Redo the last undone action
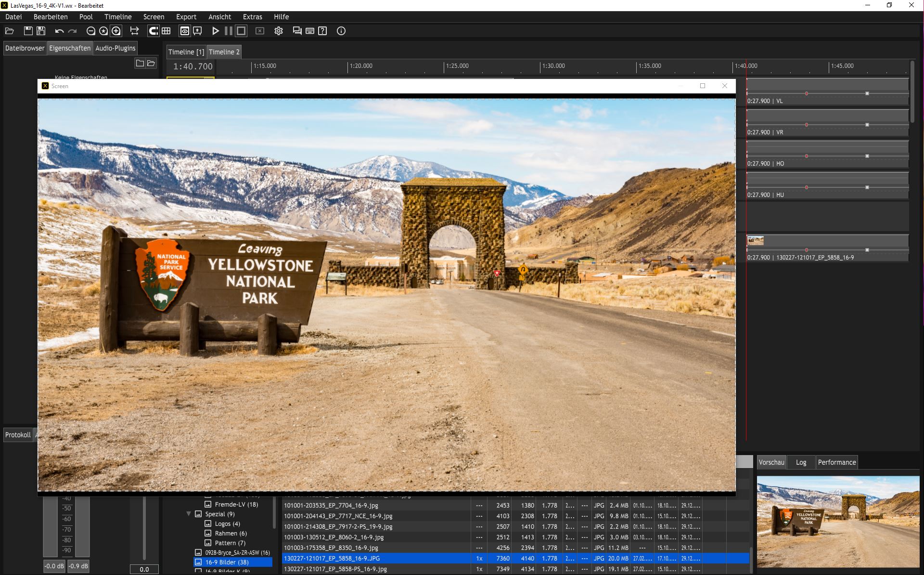This screenshot has height=575, width=924. pos(72,31)
